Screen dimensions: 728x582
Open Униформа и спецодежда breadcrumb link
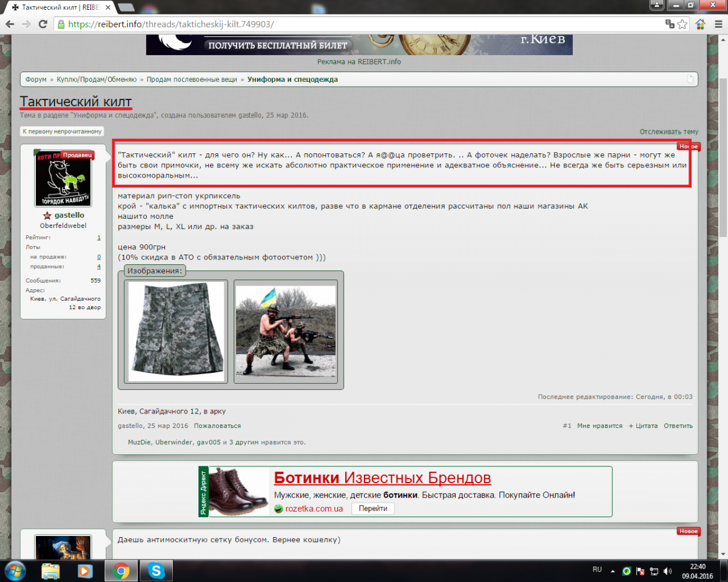pyautogui.click(x=292, y=79)
